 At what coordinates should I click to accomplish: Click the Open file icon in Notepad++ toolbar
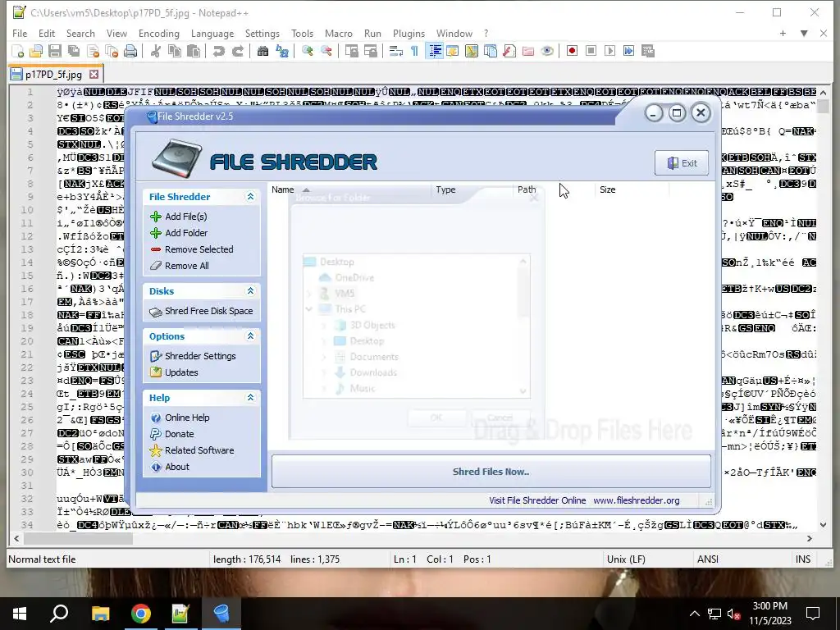[x=36, y=52]
